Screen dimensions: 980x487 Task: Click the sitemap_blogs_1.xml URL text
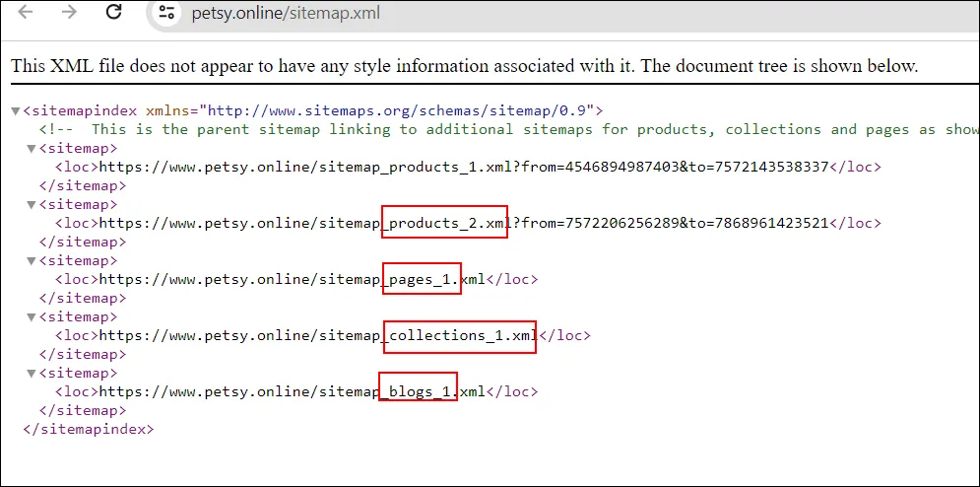(293, 391)
